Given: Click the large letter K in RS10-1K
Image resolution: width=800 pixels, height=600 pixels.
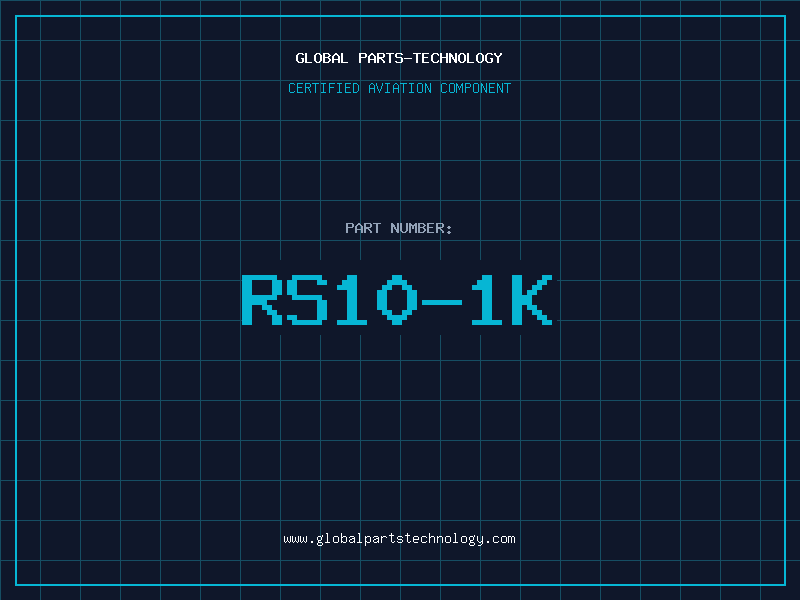Looking at the screenshot, I should pos(533,300).
